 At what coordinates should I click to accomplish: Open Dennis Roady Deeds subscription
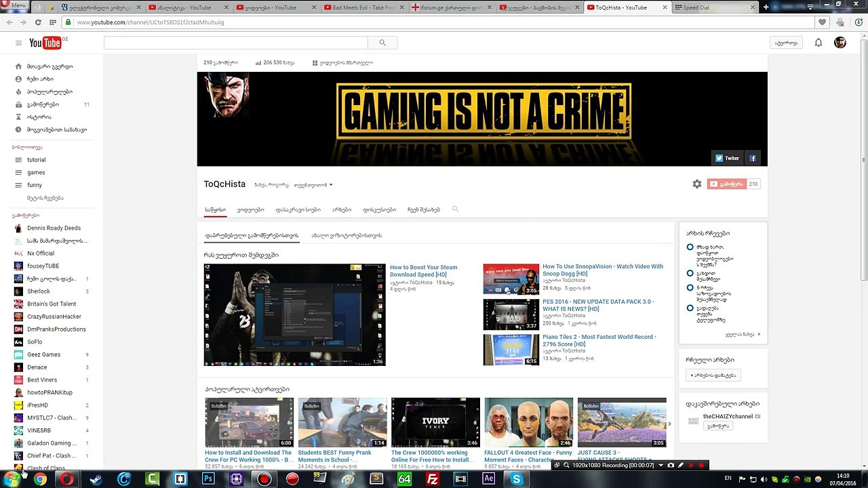[x=54, y=228]
